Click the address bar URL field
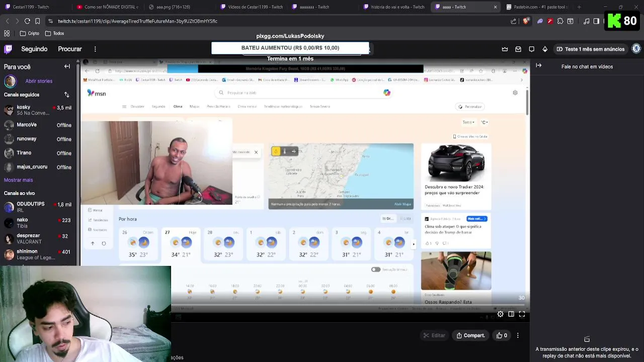This screenshot has width=644, height=362. click(282, 21)
